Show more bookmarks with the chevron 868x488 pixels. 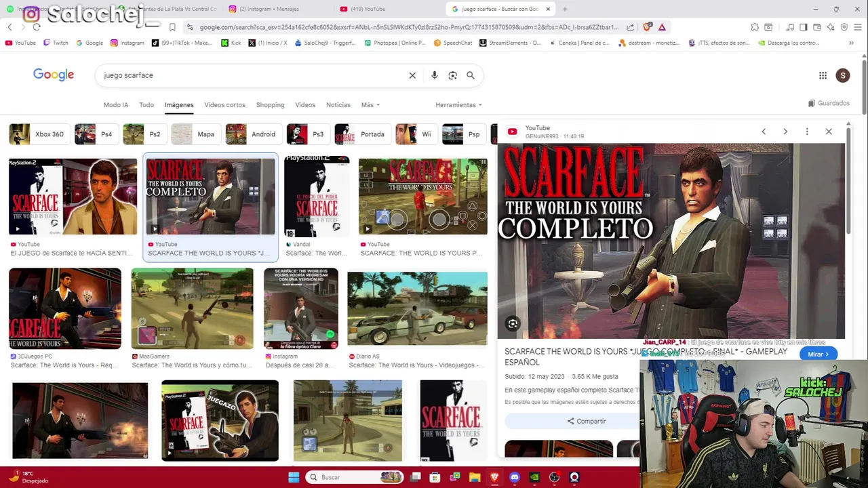click(851, 43)
